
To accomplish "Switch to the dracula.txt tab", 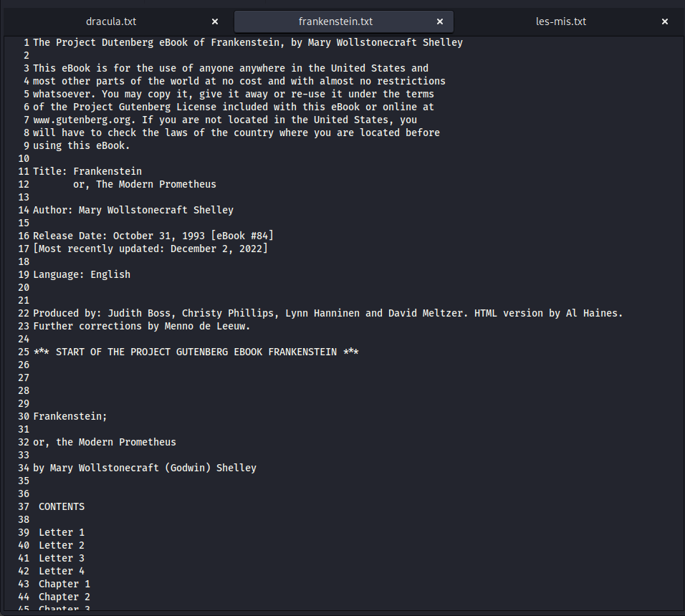I will pos(111,21).
